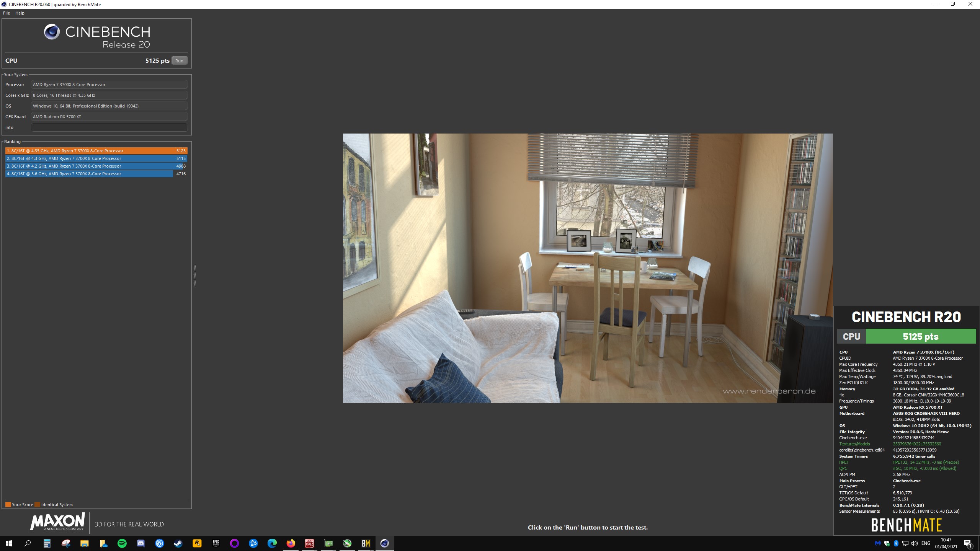Screen dimensions: 980x551
Task: Click the Frequency/Timings 3600.18 MHz value
Action: [x=922, y=401]
